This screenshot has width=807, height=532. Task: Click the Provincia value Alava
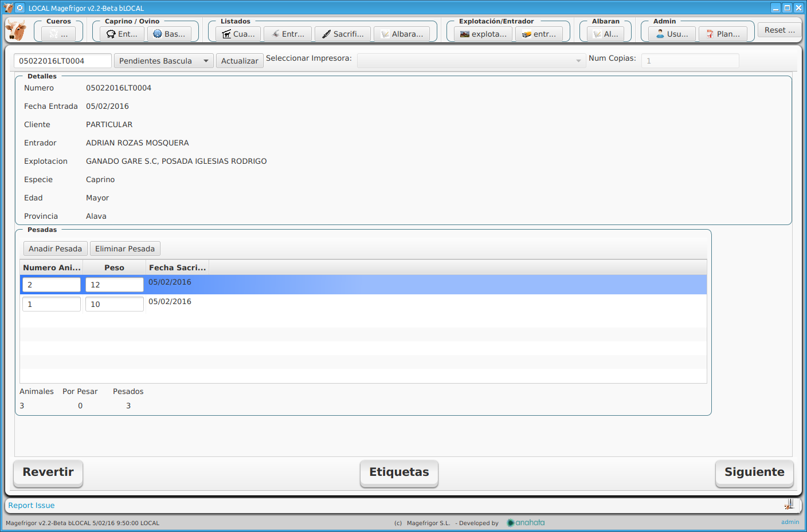(96, 216)
